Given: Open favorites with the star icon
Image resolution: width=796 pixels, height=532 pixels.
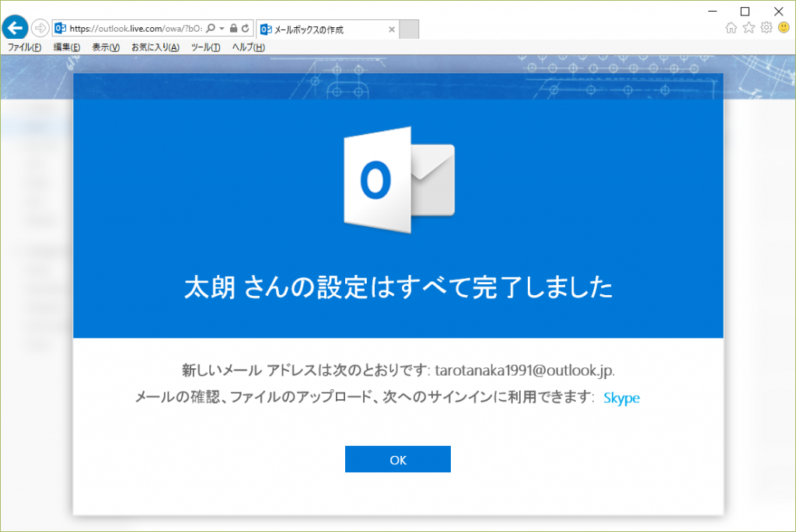Looking at the screenshot, I should (x=749, y=28).
